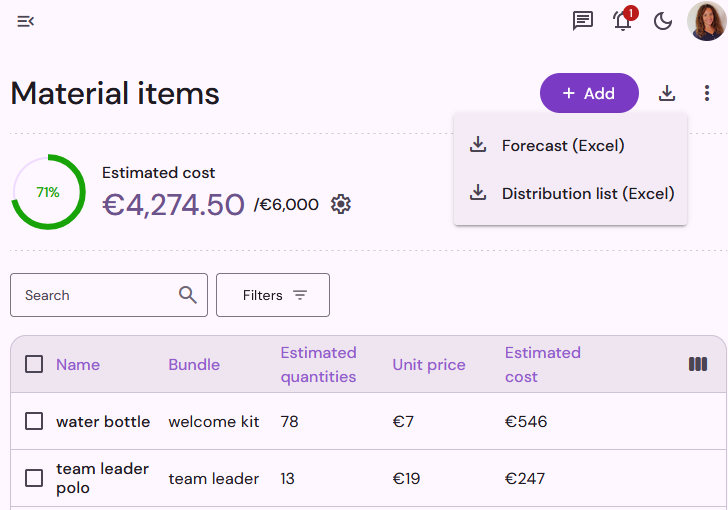Choose Distribution list (Excel) menu item
728x510 pixels.
pos(570,193)
